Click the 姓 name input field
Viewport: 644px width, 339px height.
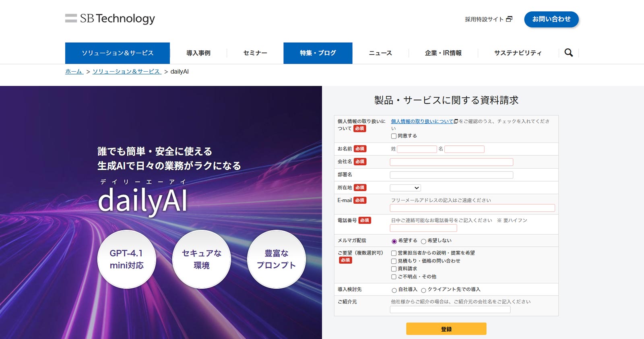(417, 149)
